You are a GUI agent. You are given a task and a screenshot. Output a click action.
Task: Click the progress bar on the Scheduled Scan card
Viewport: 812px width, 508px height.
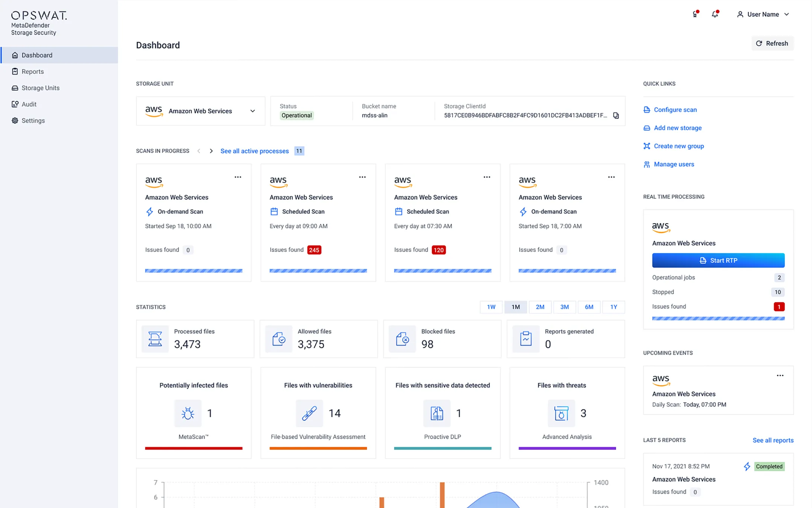(318, 271)
